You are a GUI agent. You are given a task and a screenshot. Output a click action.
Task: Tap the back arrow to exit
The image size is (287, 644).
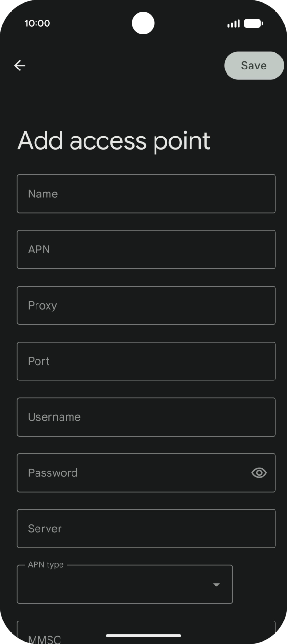(20, 65)
